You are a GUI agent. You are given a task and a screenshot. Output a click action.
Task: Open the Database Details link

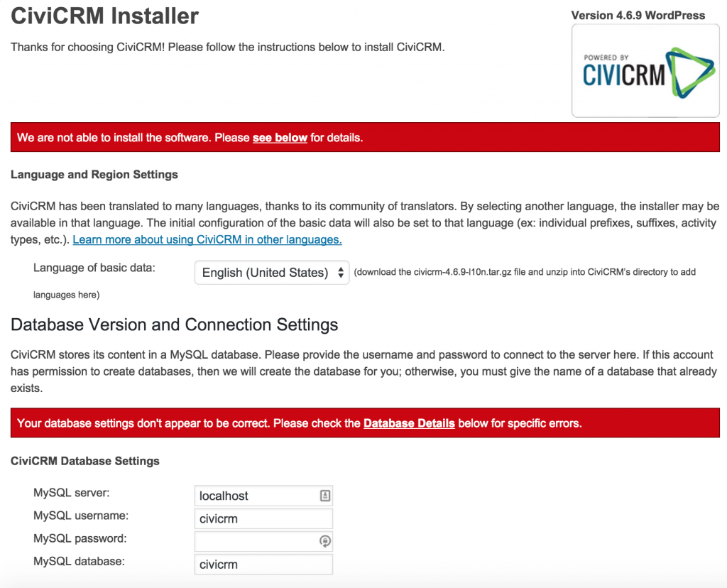point(409,423)
